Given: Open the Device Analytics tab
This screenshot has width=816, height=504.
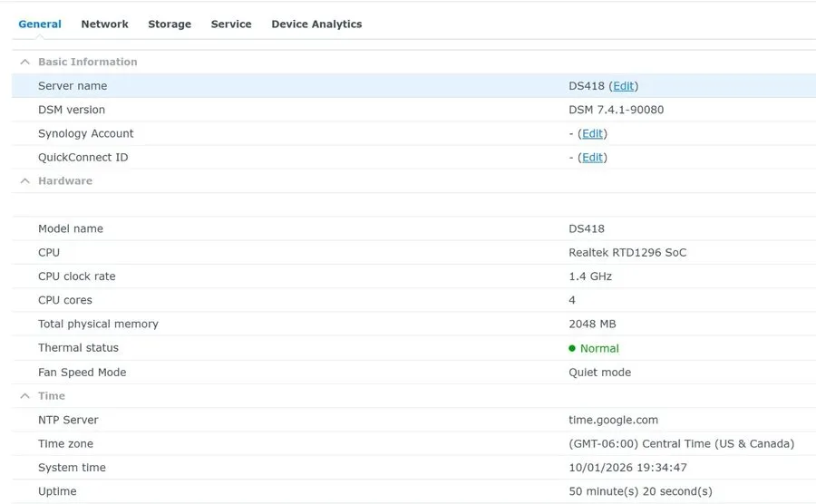Looking at the screenshot, I should click(316, 24).
